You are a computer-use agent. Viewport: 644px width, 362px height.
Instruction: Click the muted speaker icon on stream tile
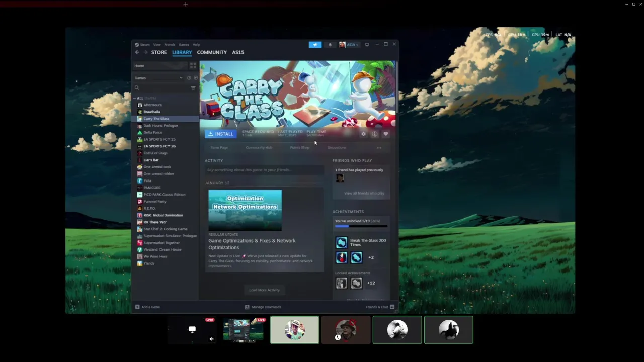click(211, 339)
